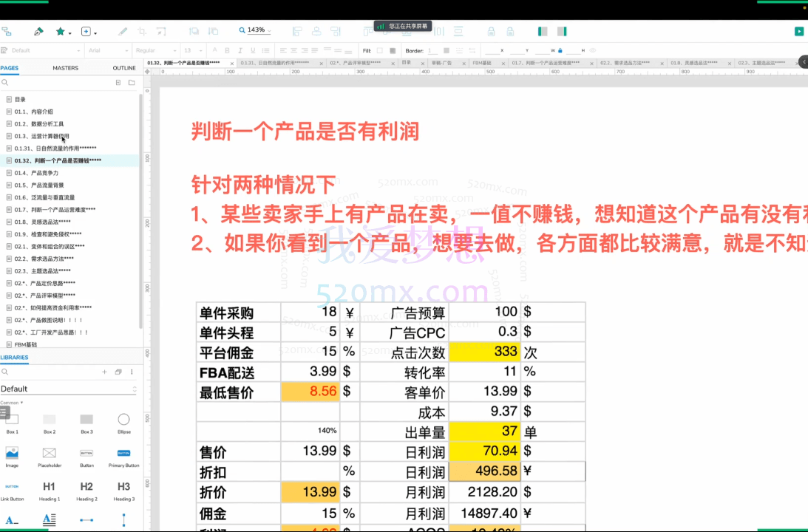Toggle the right panel visibility button
The width and height of the screenshot is (808, 532).
tap(563, 31)
